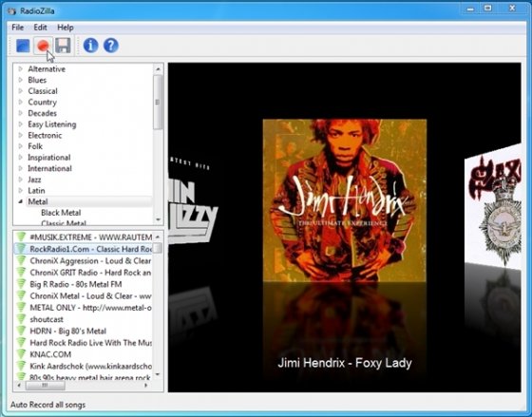532x417 pixels.
Task: Select the HDRN Big 80's Metal station
Action: 67,331
